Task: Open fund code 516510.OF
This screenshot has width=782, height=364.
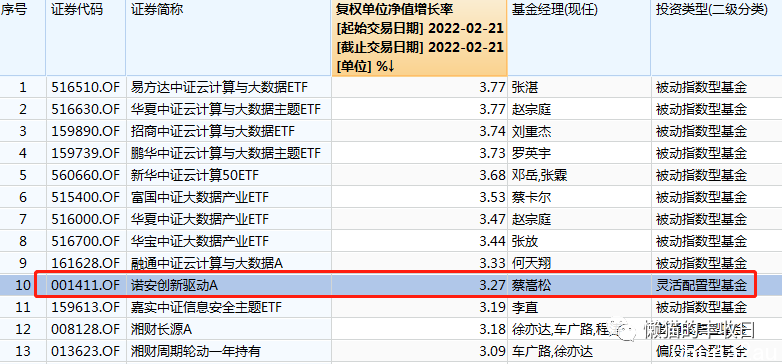Action: point(86,88)
